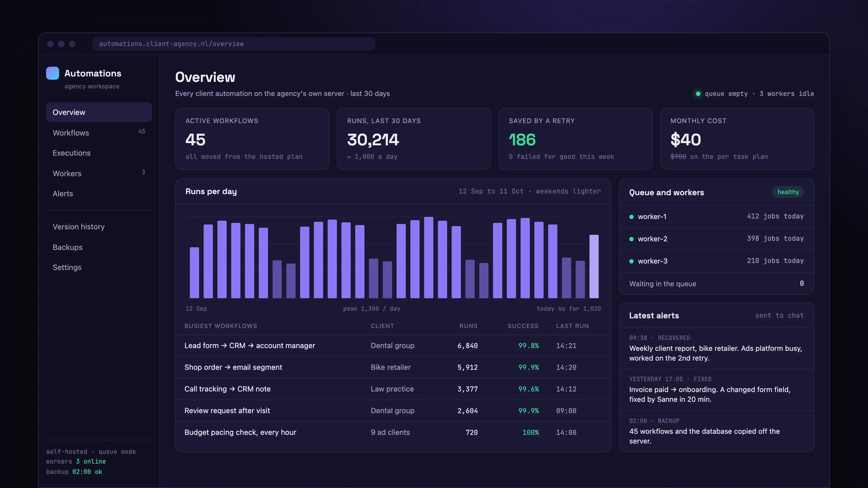Screen dimensions: 868x488
Task: Open the Workers sidebar item
Action: tap(99, 174)
